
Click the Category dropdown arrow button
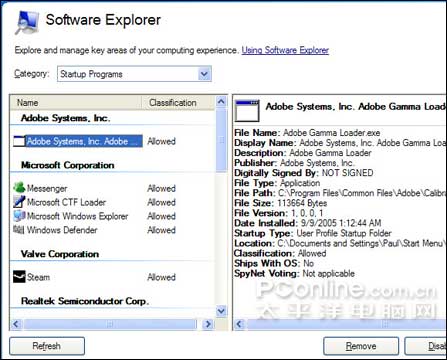tap(204, 74)
